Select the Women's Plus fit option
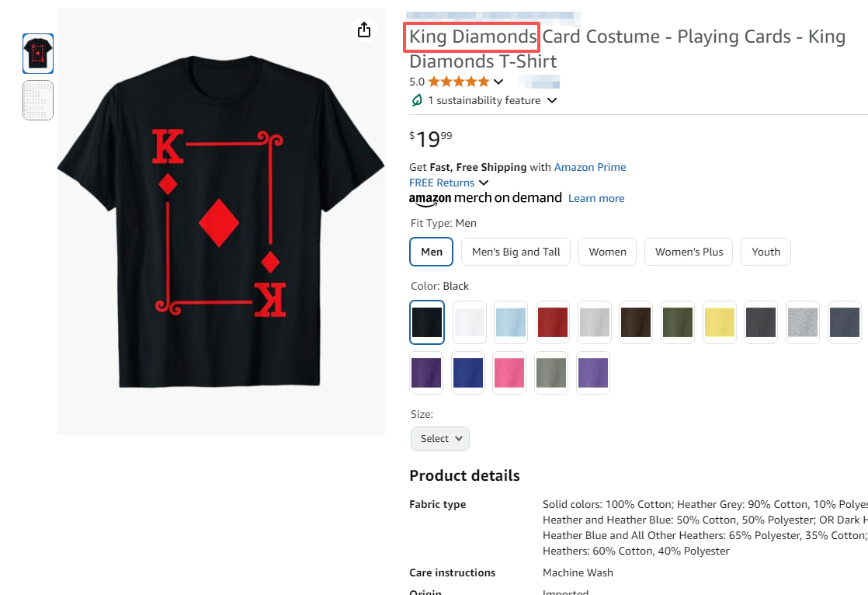 point(689,252)
